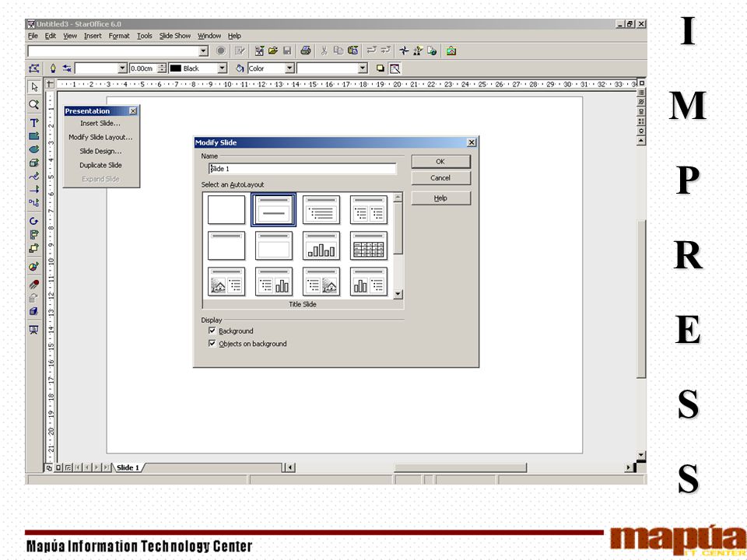Open the Edit menu
This screenshot has height=560, width=747.
click(51, 36)
